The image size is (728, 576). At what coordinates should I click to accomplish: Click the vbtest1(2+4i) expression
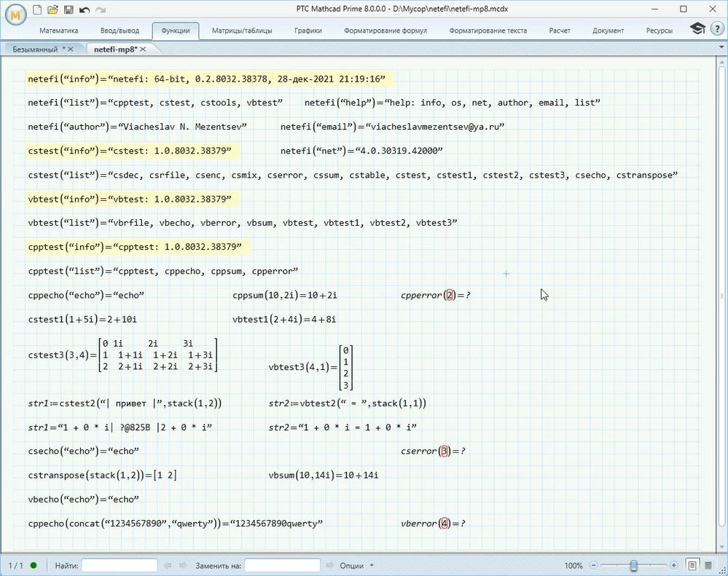(x=284, y=319)
